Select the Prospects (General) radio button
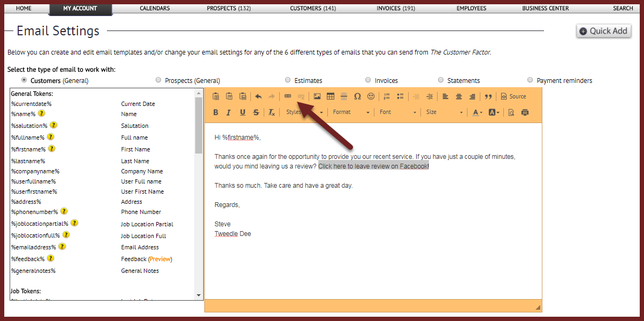 coord(158,80)
